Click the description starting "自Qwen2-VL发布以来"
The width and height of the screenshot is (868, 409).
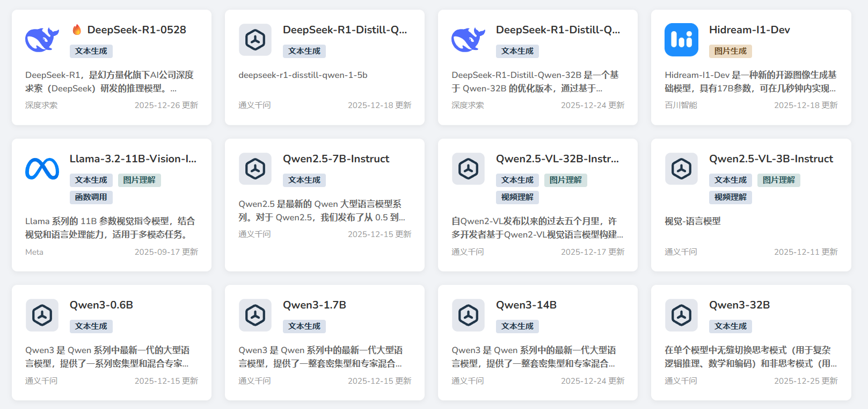point(537,228)
